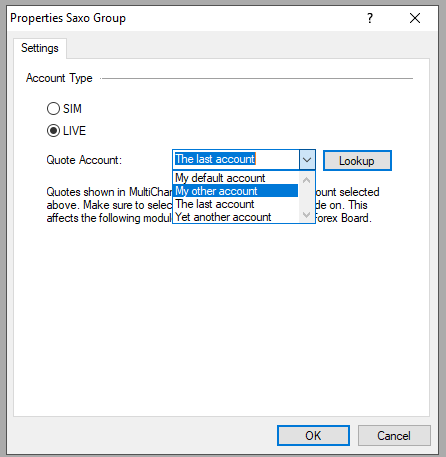Choose Yet another account from list

pos(236,217)
